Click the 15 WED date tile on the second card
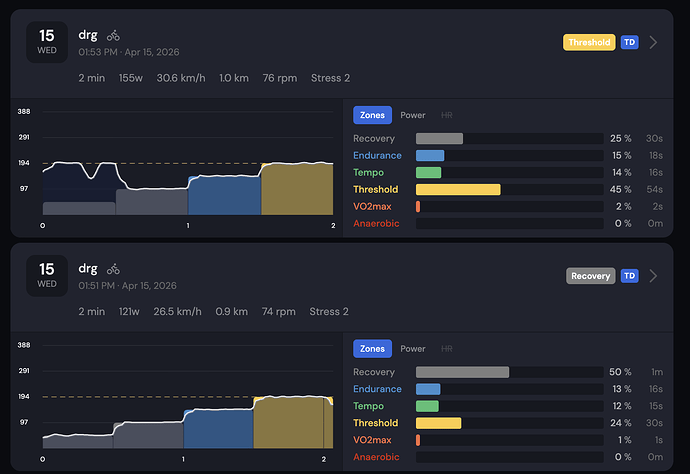690x474 pixels. click(x=47, y=276)
